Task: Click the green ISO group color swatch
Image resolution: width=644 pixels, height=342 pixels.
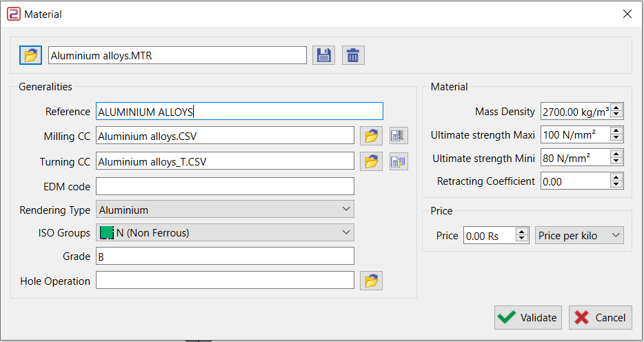Action: 106,233
